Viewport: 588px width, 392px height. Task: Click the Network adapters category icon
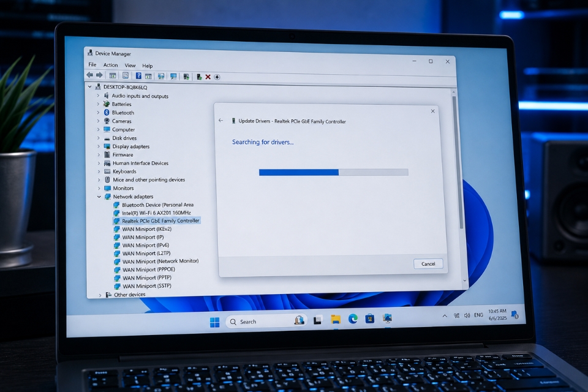pos(108,197)
